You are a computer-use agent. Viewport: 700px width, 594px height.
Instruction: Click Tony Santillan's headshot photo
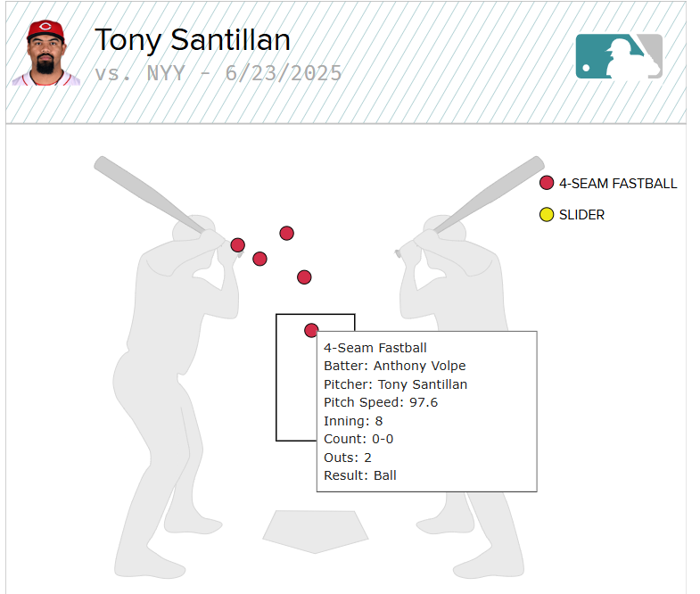(x=45, y=54)
